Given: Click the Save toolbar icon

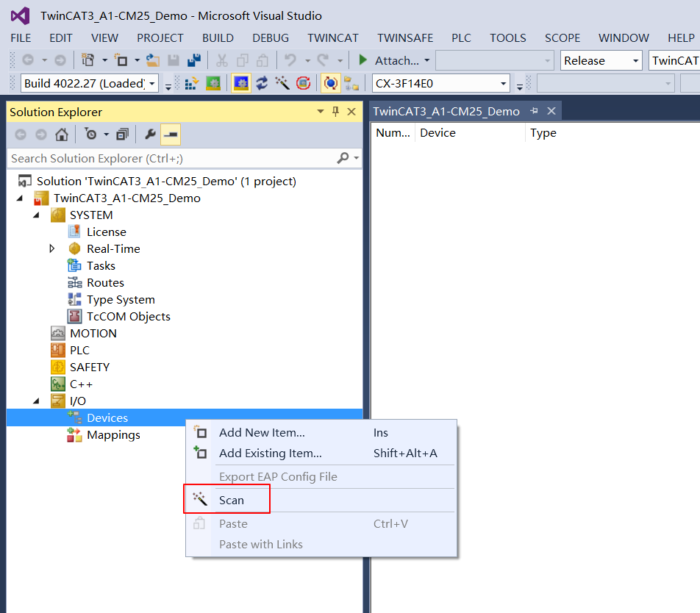Looking at the screenshot, I should (x=174, y=60).
